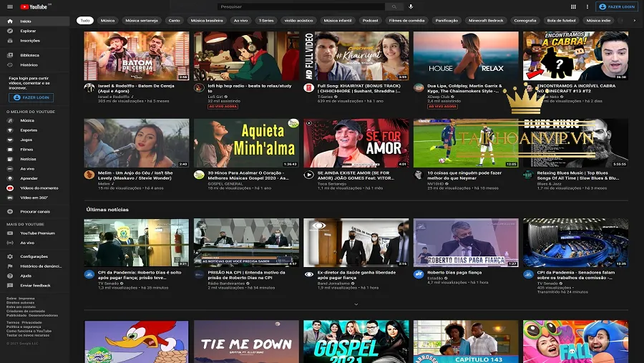The width and height of the screenshot is (644, 363).
Task: Select the Música sertaneja chip
Action: (x=142, y=20)
